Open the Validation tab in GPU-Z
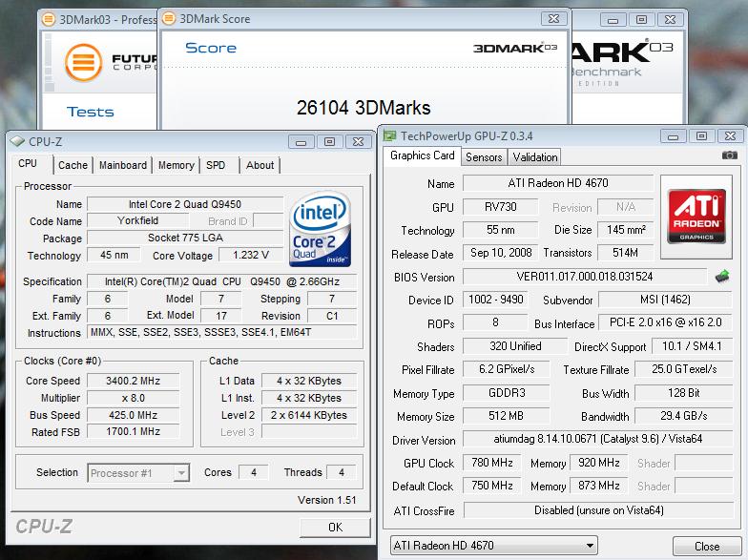This screenshot has width=748, height=560. click(534, 156)
